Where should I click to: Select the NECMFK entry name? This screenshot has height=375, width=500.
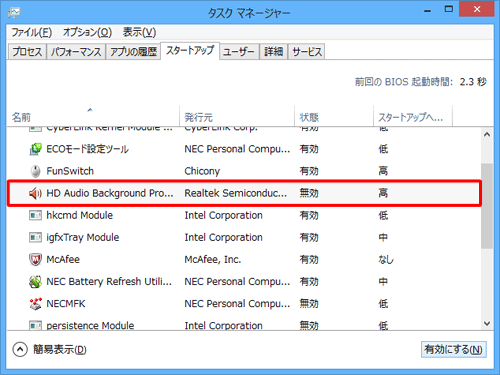point(66,304)
